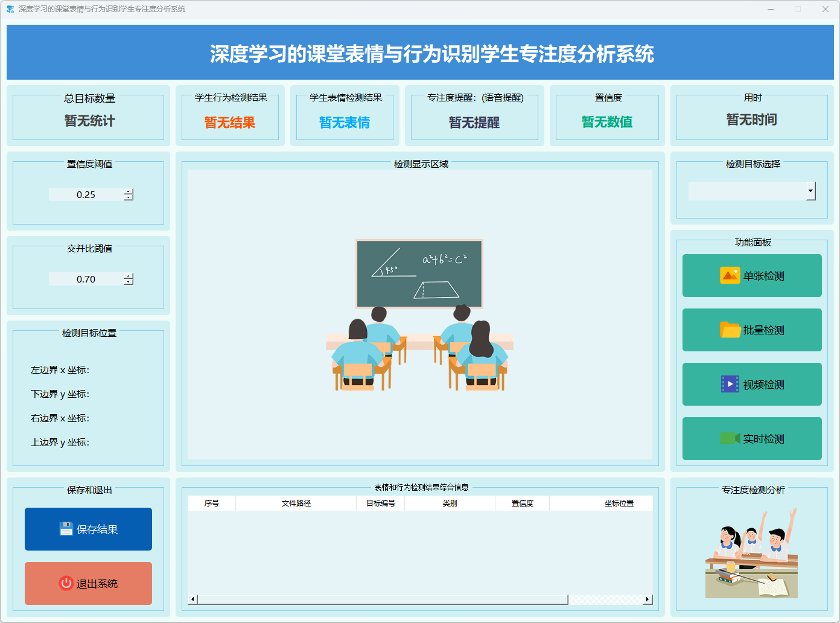The image size is (840, 623).
Task: Click the classroom illustration in detection display area
Action: point(420,315)
